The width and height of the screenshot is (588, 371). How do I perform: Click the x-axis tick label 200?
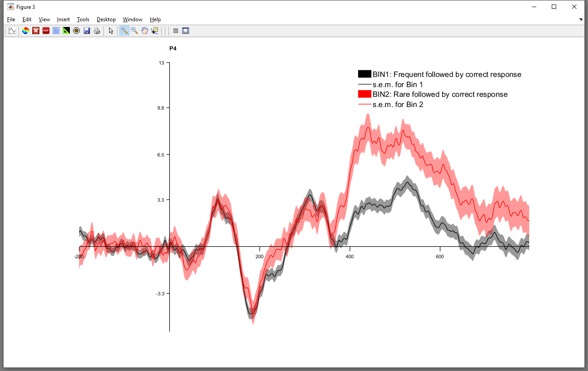260,256
